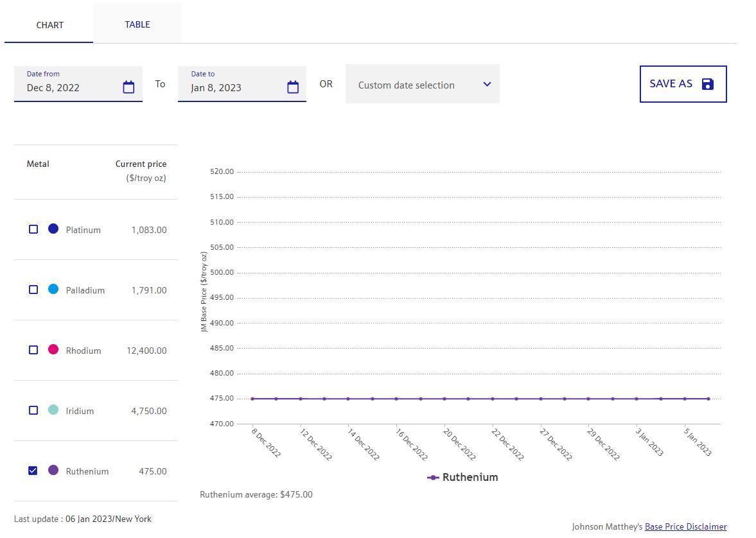Enable the Platinum checkbox

click(33, 229)
